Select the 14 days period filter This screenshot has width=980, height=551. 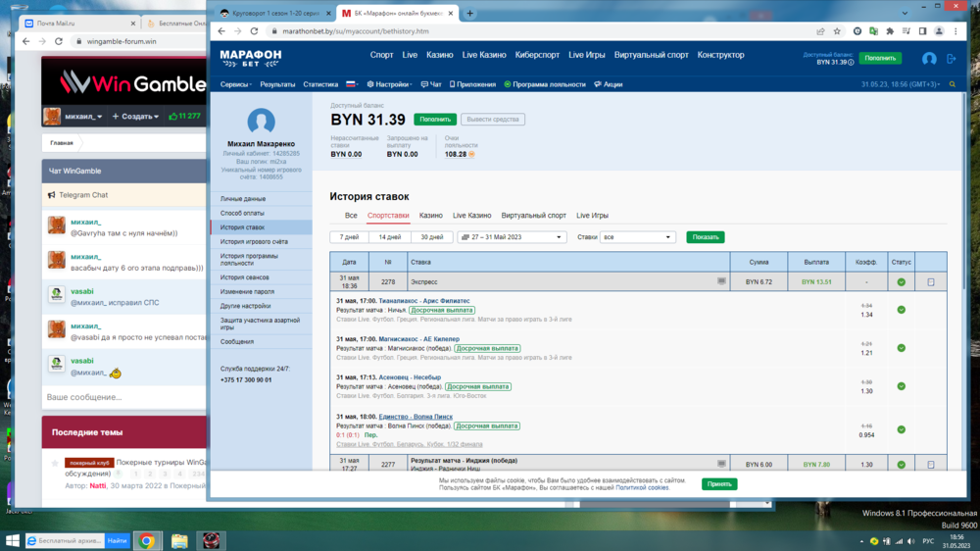click(390, 237)
